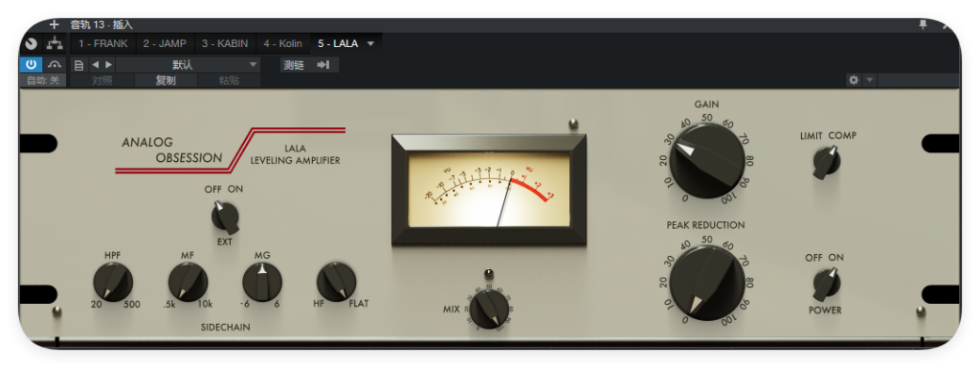Load the next preset with the right arrow
Image resolution: width=980 pixels, height=368 pixels.
(x=109, y=64)
